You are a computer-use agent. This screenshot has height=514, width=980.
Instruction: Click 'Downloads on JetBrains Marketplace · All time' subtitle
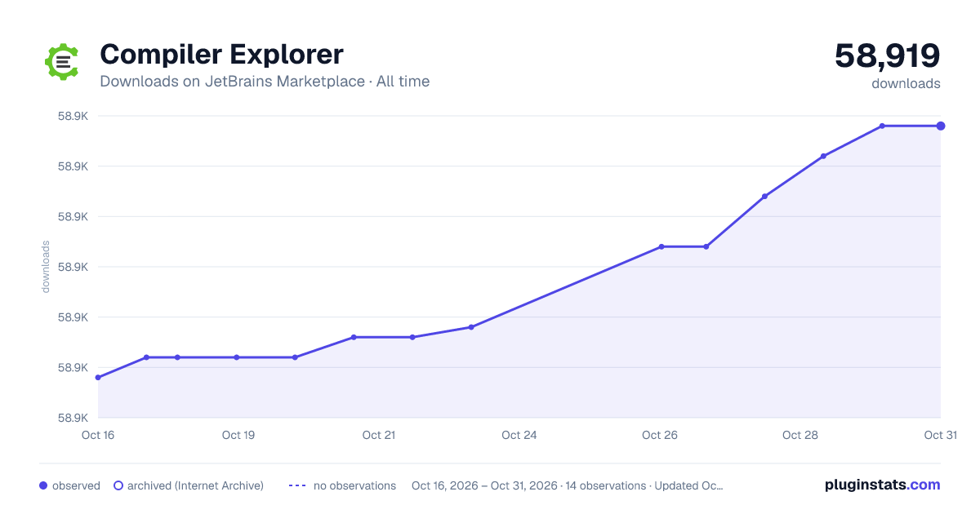(x=265, y=82)
